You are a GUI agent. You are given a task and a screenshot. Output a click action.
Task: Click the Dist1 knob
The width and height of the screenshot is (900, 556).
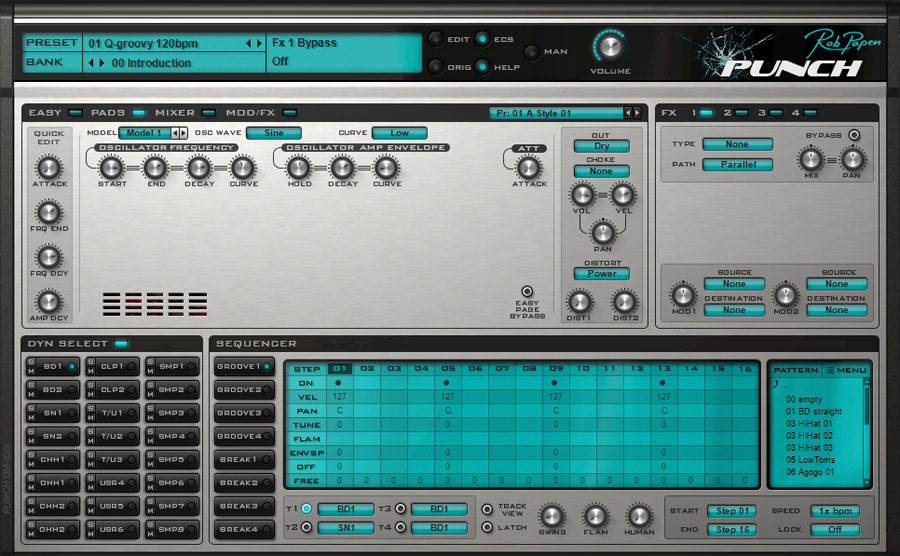click(x=580, y=302)
